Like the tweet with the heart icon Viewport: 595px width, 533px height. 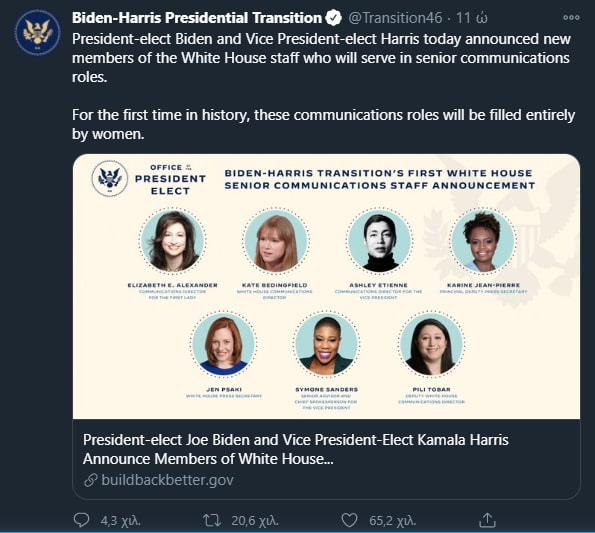point(349,520)
